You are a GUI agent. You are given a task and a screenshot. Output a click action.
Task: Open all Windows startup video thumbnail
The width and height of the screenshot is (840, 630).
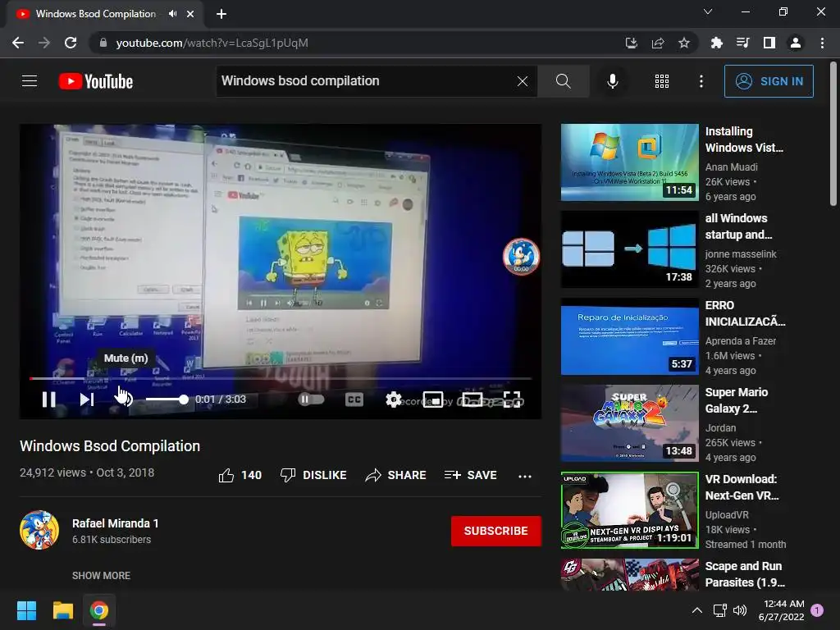coord(629,249)
